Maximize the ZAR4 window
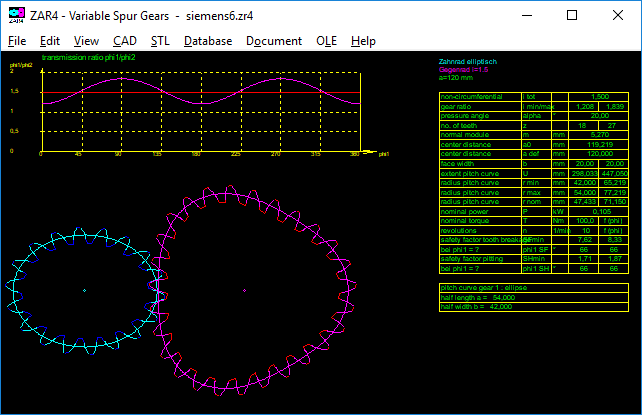642x415 pixels. pyautogui.click(x=571, y=15)
